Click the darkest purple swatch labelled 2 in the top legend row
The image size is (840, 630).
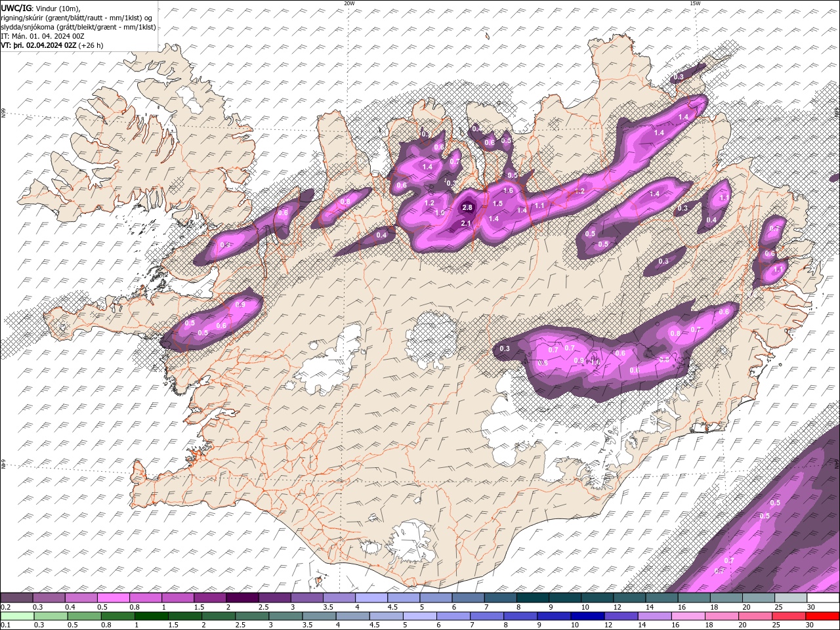pyautogui.click(x=241, y=598)
